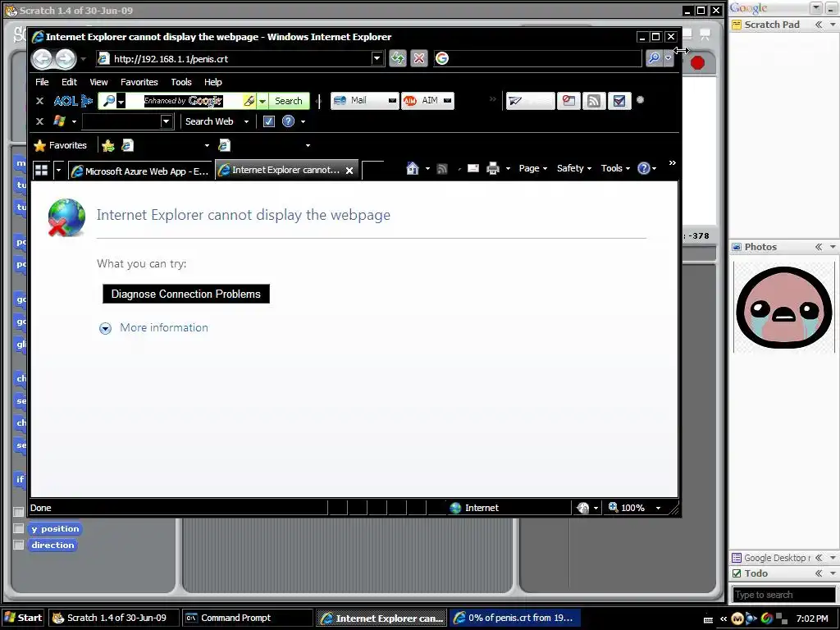Image resolution: width=840 pixels, height=630 pixels.
Task: Switch to Microsoft Azure Web App tab
Action: (x=141, y=171)
